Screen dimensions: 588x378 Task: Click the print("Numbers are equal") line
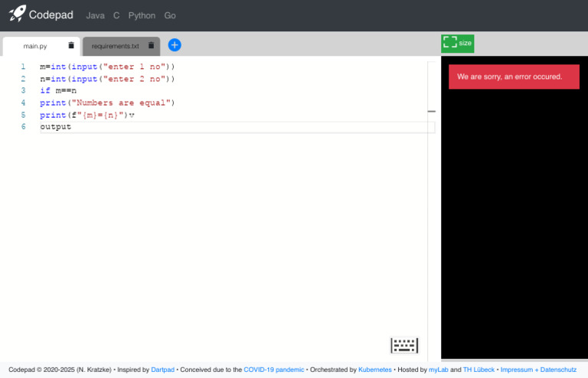coord(107,103)
